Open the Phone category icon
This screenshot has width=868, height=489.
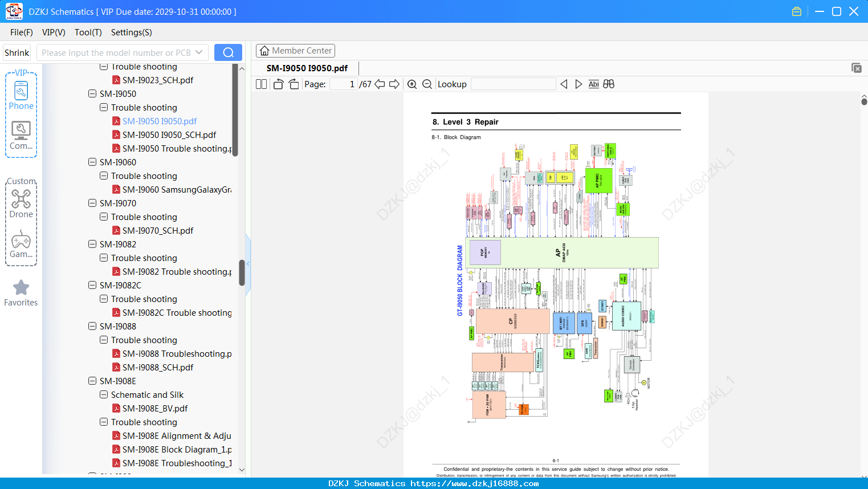21,95
